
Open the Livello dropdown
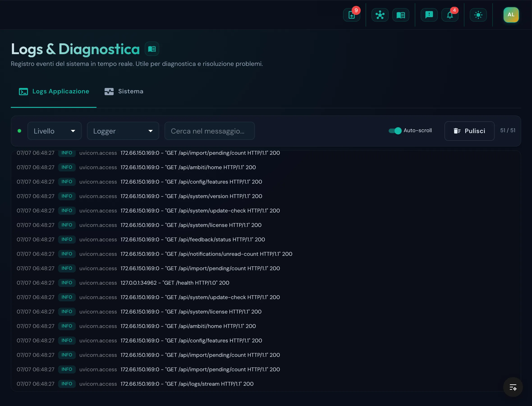54,131
